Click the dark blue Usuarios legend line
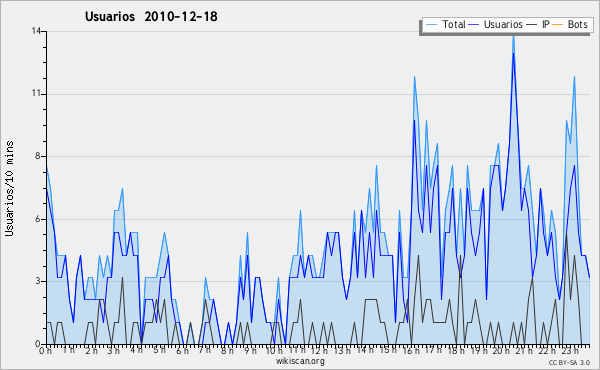 tap(474, 25)
